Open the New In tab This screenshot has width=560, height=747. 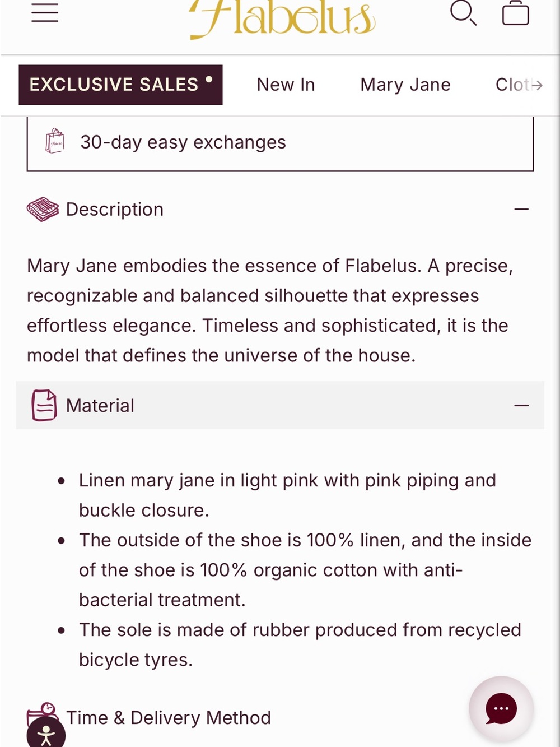pyautogui.click(x=286, y=85)
